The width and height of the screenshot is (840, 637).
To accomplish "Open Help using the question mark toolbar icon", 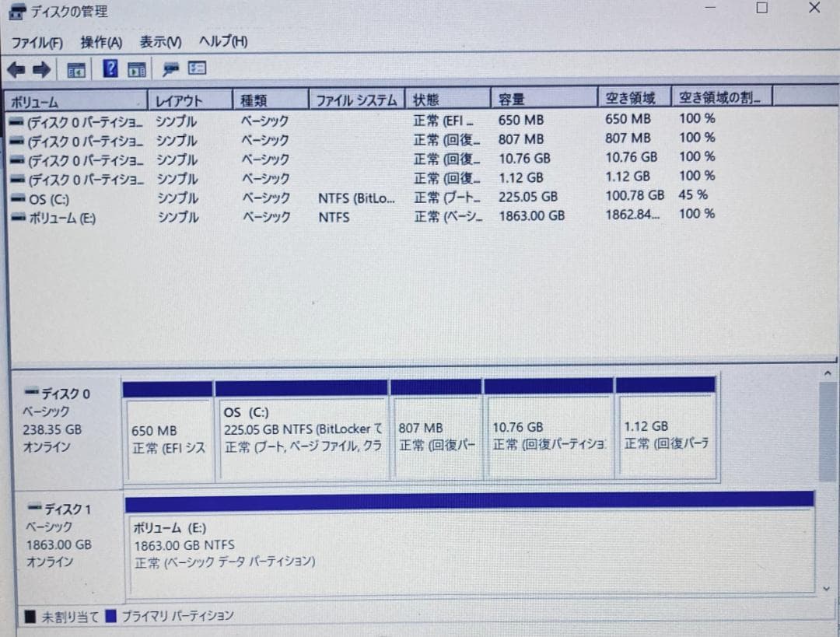I will tap(111, 68).
